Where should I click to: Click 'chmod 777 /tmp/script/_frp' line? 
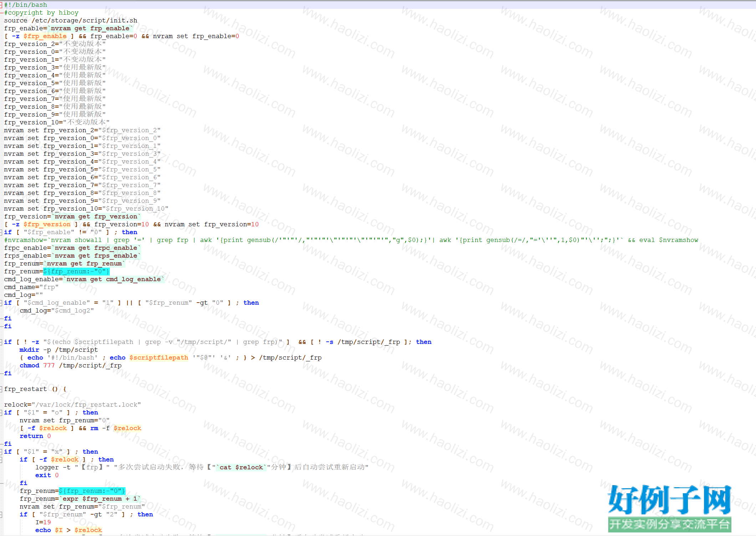point(71,365)
